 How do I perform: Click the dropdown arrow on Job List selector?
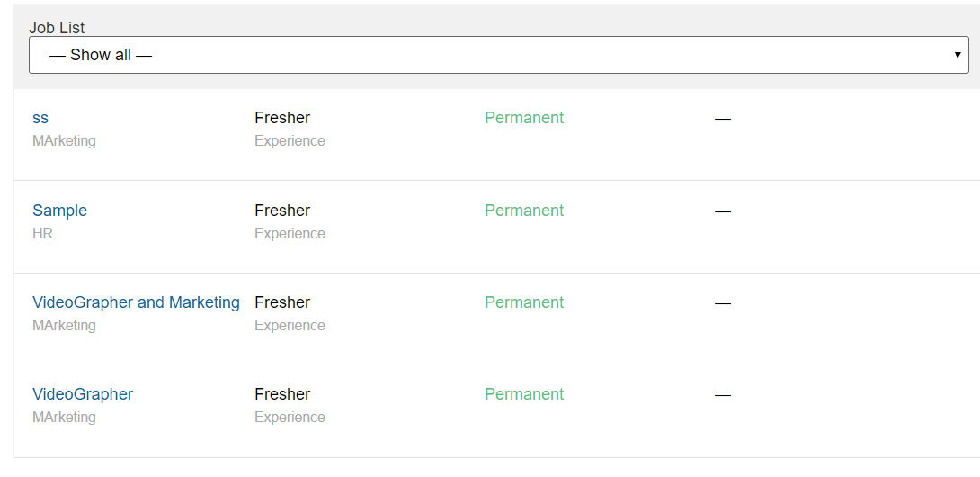coord(958,55)
